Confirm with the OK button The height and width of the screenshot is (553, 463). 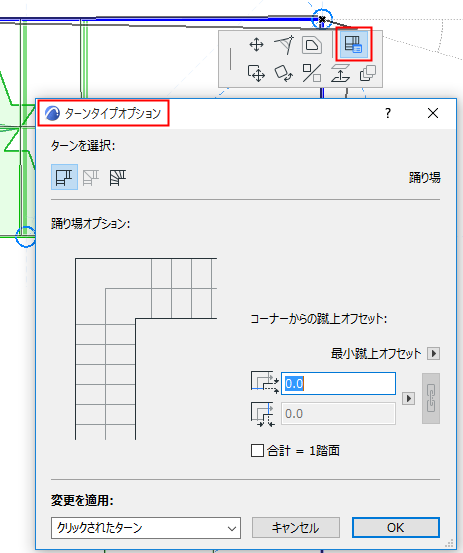click(x=396, y=528)
